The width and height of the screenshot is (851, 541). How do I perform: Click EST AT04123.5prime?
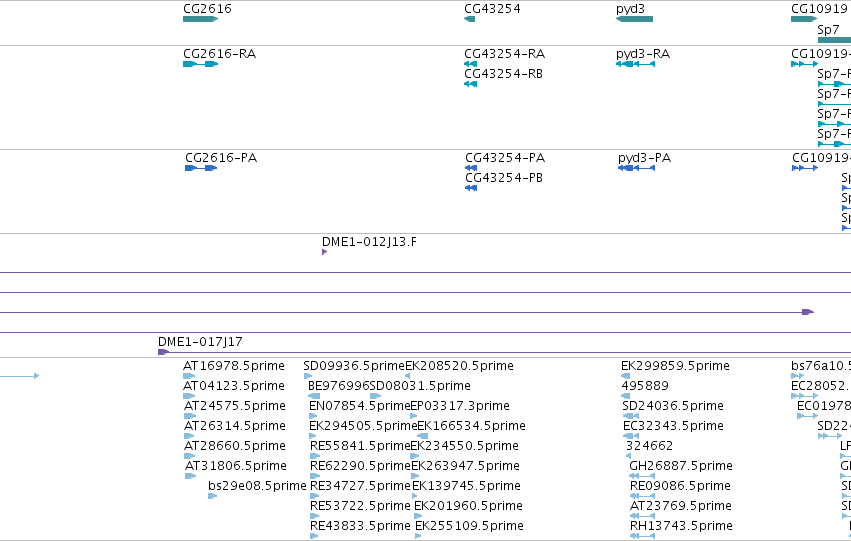click(x=233, y=386)
